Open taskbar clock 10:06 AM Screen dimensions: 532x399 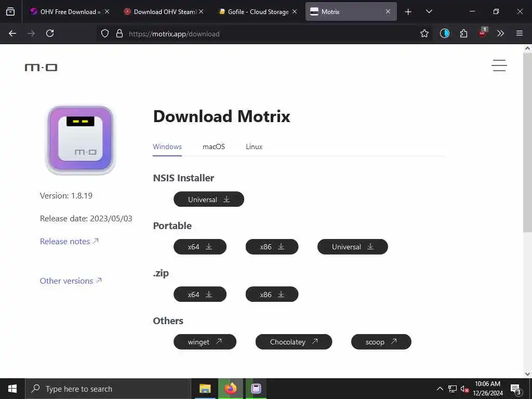click(x=487, y=389)
